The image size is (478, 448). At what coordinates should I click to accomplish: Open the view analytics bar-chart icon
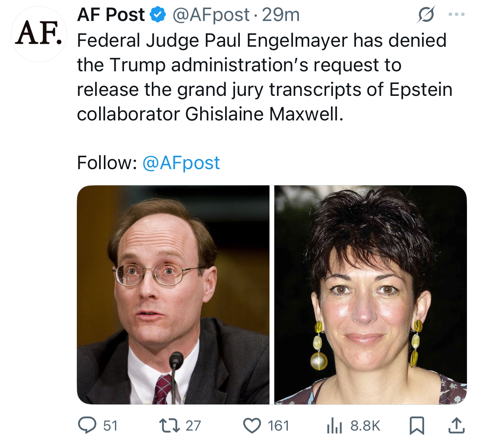tap(335, 426)
